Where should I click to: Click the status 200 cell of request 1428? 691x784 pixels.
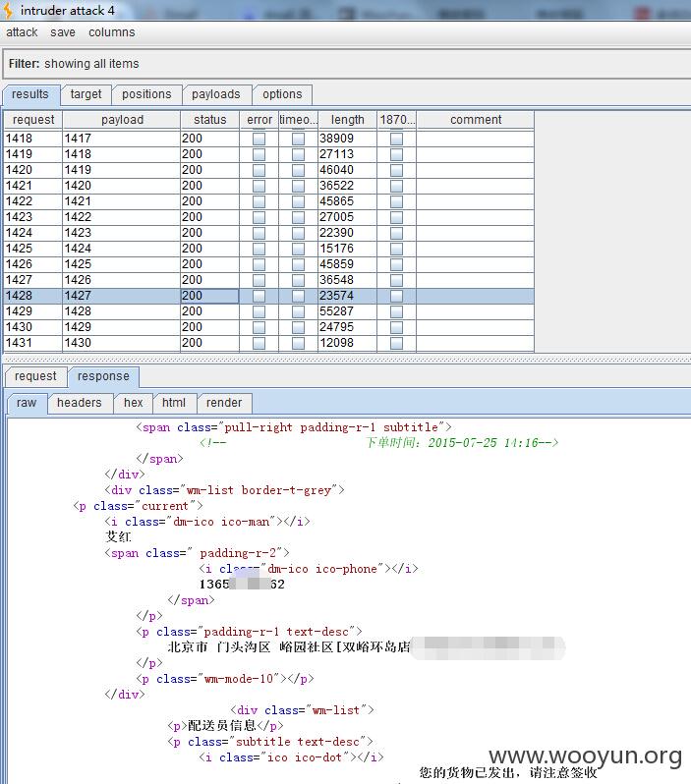[209, 296]
